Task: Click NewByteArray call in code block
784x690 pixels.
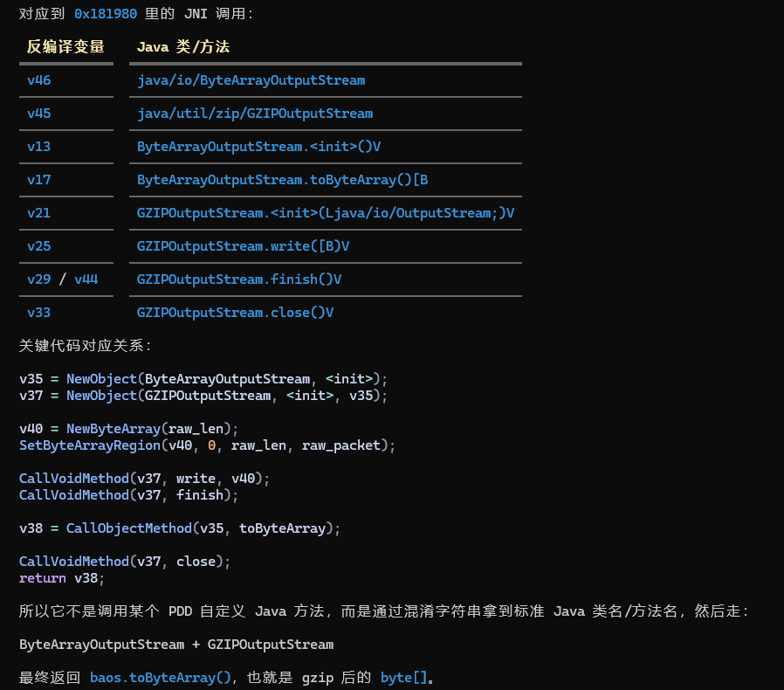Action: point(113,428)
